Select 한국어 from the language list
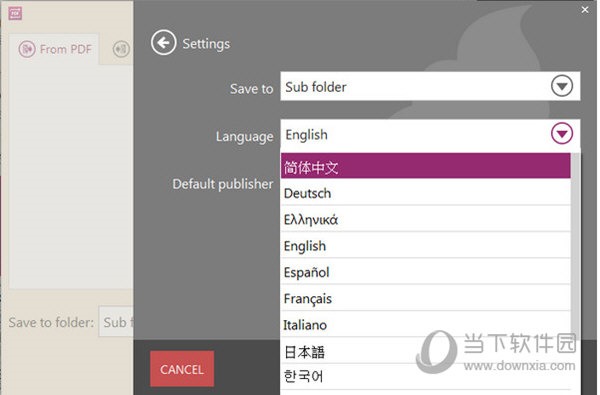This screenshot has width=600, height=395. click(x=426, y=377)
